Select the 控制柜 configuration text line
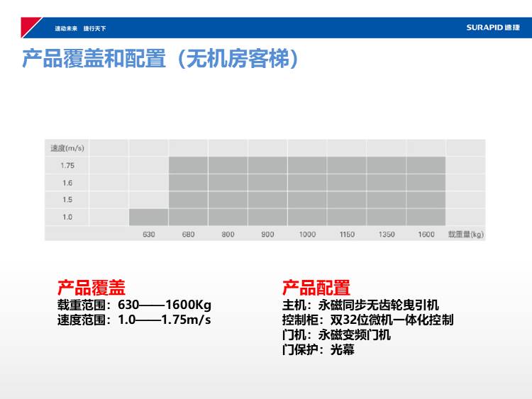 (367, 320)
